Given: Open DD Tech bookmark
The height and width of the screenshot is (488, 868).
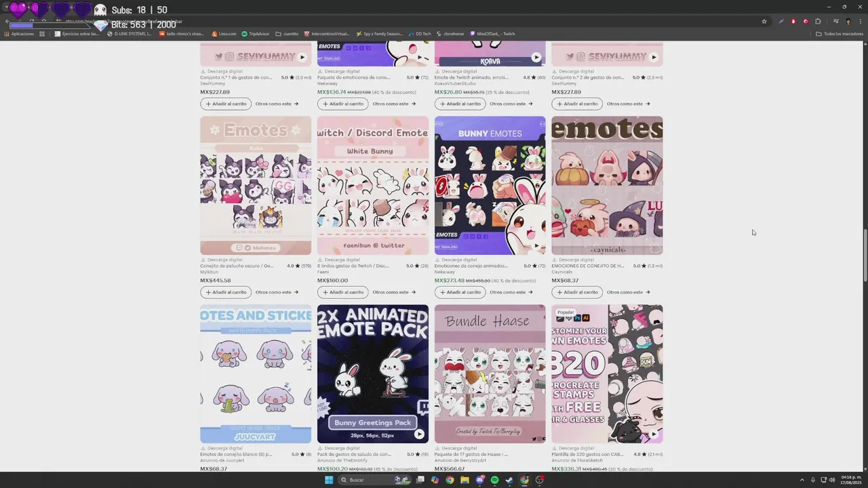Looking at the screenshot, I should point(420,34).
